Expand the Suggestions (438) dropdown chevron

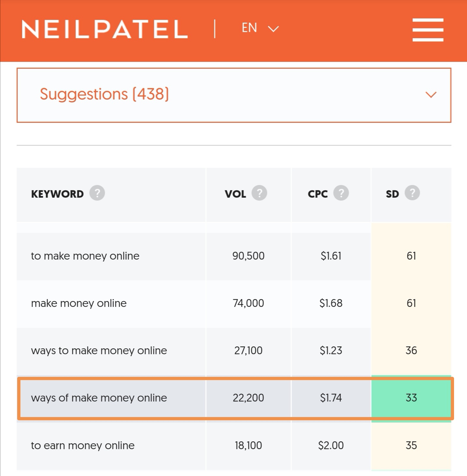431,95
